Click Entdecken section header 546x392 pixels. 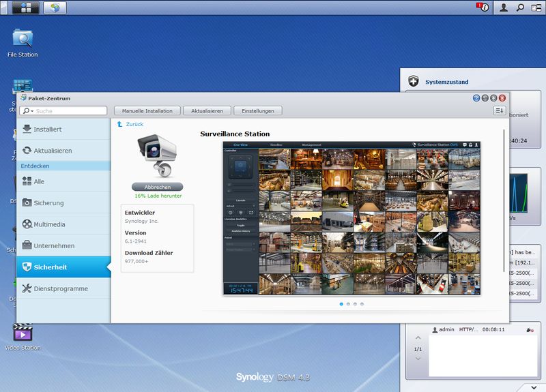63,166
